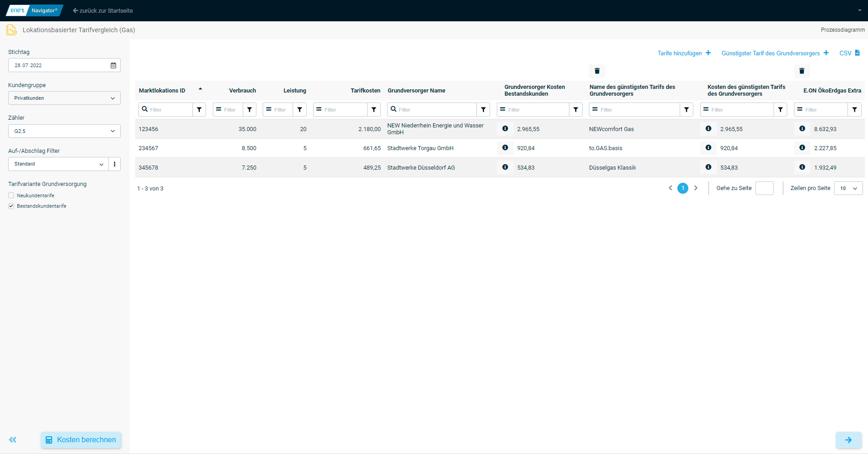Click filter funnel for Tarifkosten column
This screenshot has width=868, height=454.
pos(374,109)
